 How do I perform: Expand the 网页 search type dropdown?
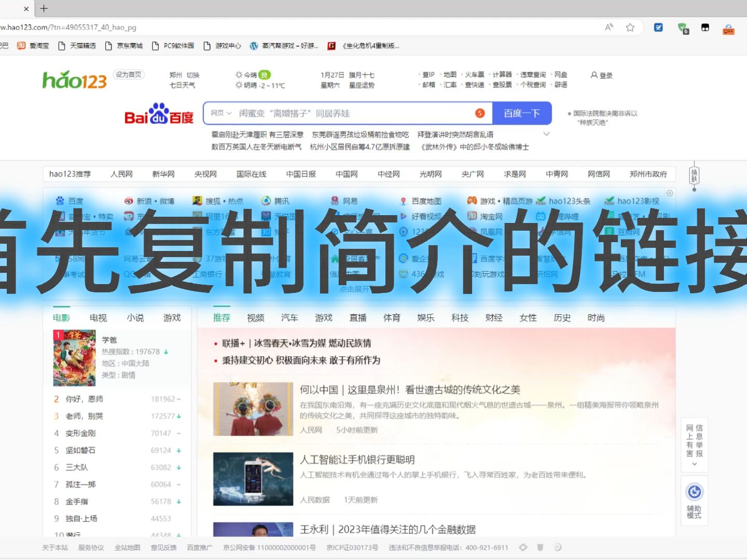(221, 113)
